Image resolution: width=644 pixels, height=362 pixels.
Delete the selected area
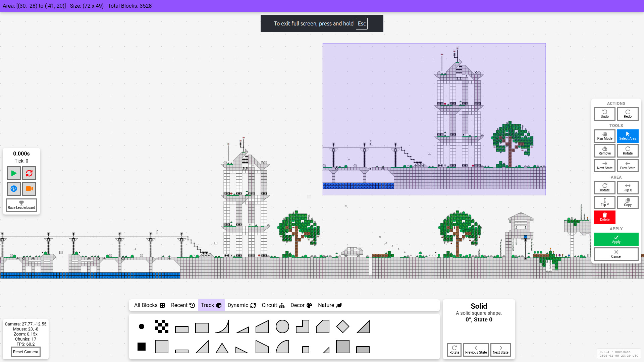pyautogui.click(x=604, y=217)
